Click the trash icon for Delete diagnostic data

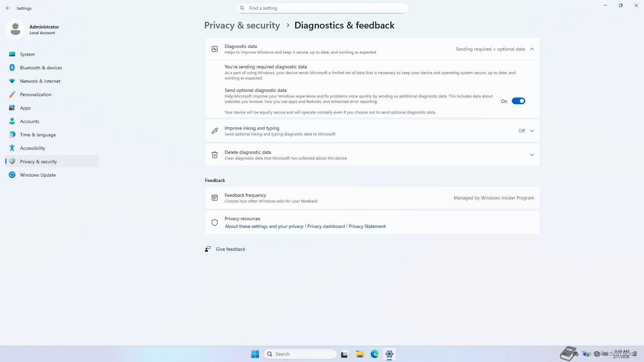tap(215, 155)
